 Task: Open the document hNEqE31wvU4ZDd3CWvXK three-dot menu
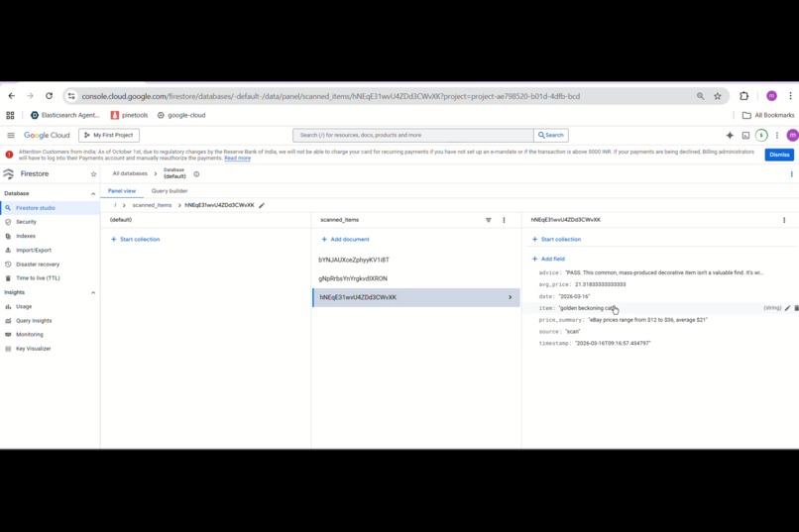[784, 220]
